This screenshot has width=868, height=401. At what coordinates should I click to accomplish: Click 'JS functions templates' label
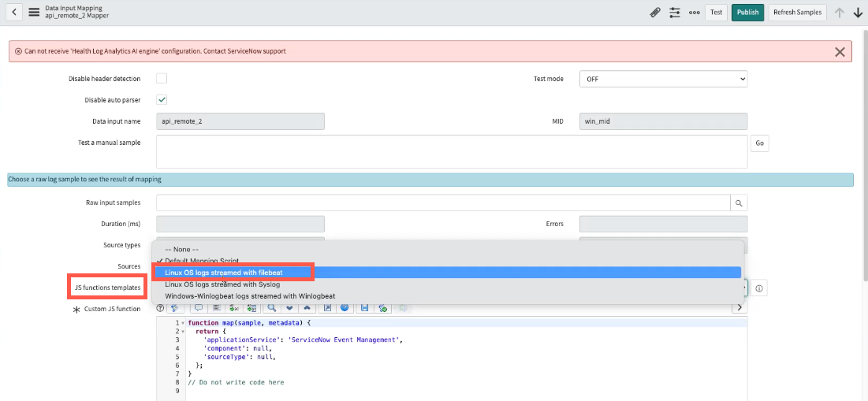point(107,288)
